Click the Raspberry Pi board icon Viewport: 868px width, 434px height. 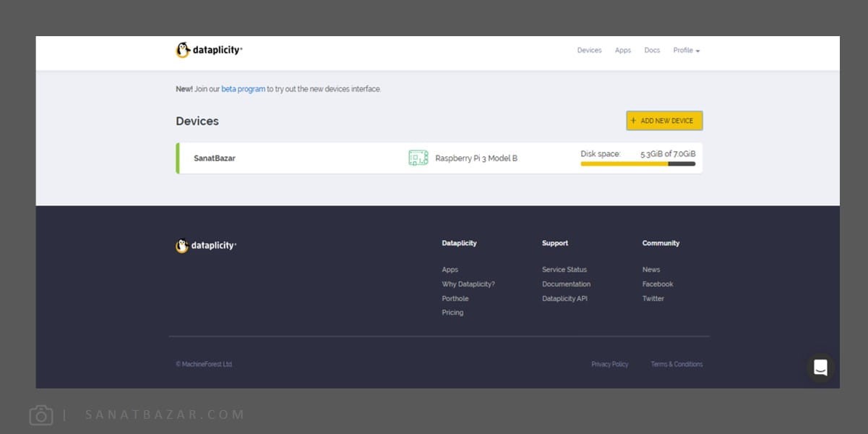418,158
